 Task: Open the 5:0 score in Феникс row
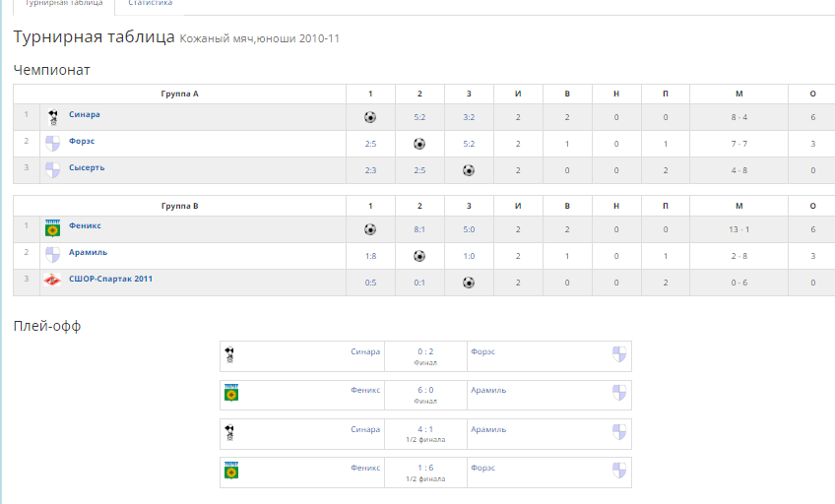click(x=469, y=229)
